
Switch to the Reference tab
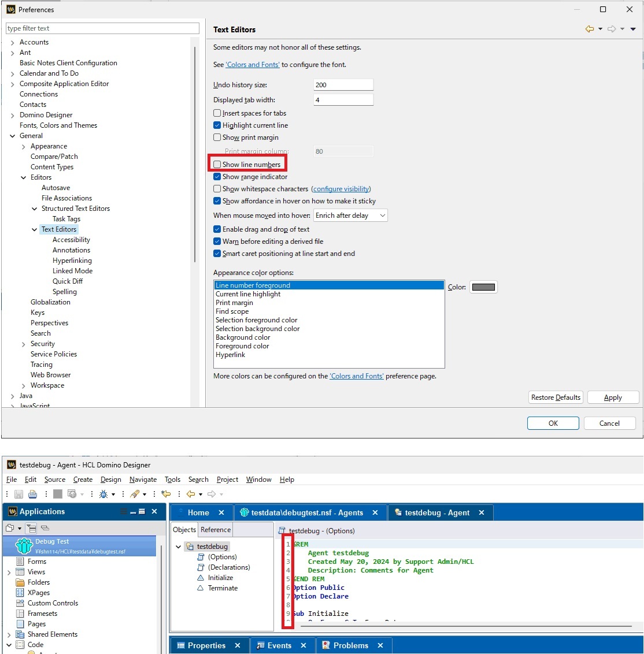[x=216, y=530]
